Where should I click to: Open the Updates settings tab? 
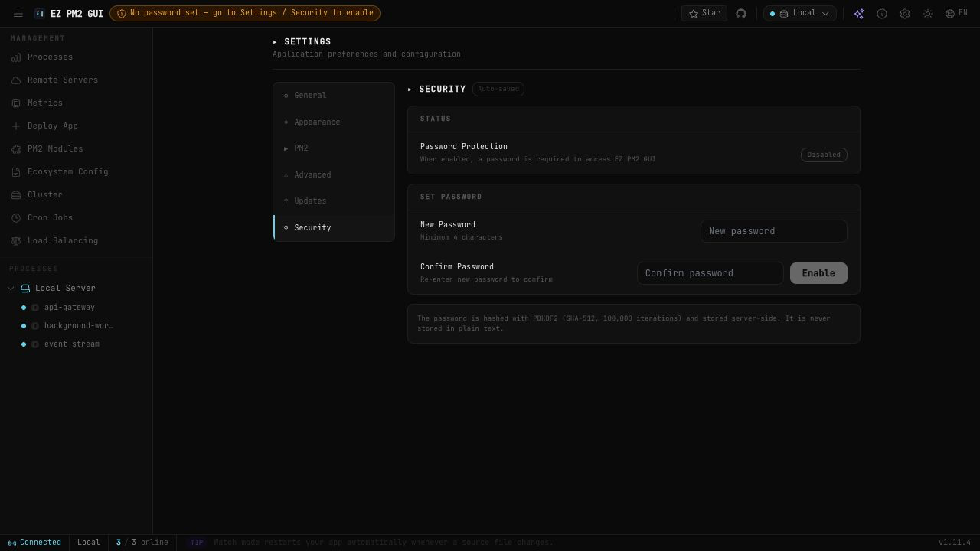coord(334,201)
